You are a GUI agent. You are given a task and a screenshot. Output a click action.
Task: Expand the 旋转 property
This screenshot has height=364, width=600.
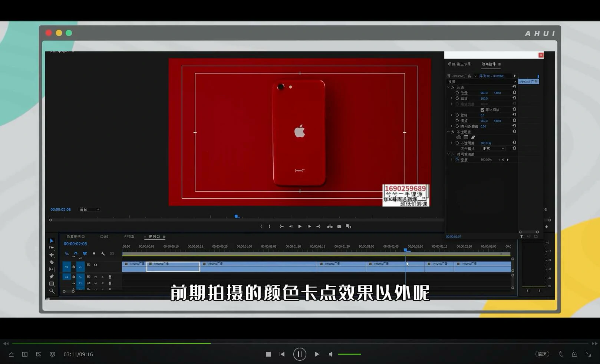pos(452,115)
